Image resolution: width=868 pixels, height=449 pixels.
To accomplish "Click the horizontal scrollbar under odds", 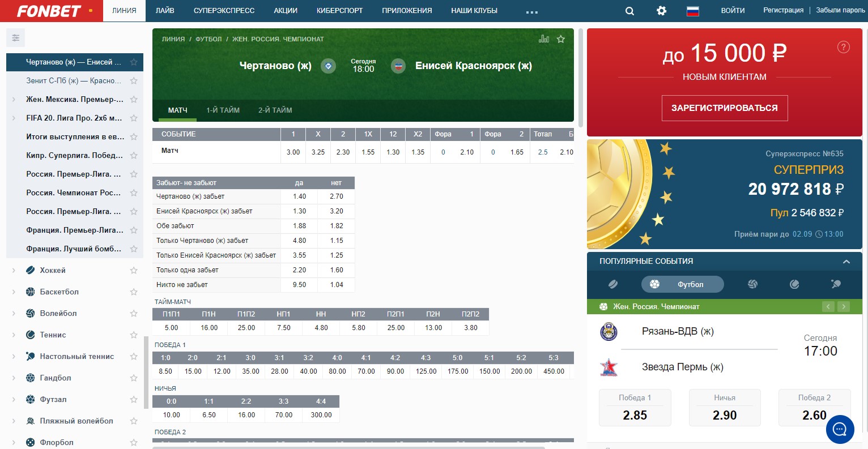I will pyautogui.click(x=348, y=447).
